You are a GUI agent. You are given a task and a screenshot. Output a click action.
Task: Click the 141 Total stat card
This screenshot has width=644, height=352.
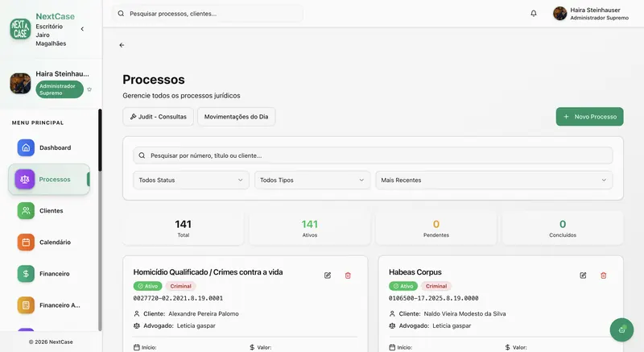click(184, 229)
